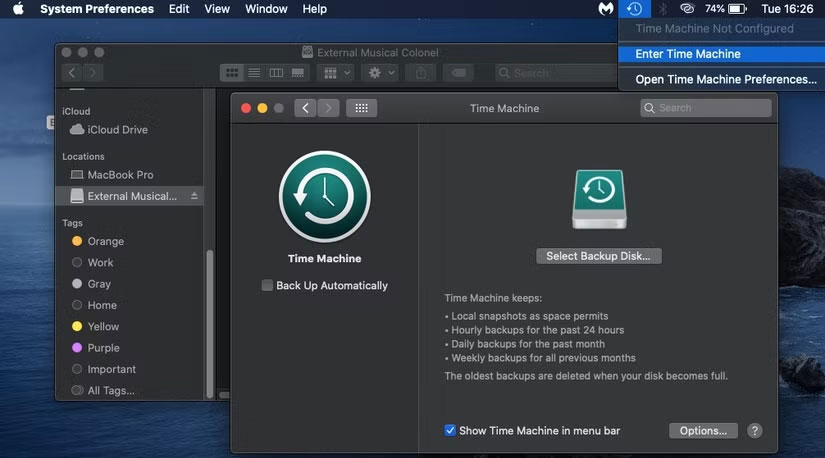Click the battery status icon
This screenshot has height=458, width=825.
(x=738, y=9)
